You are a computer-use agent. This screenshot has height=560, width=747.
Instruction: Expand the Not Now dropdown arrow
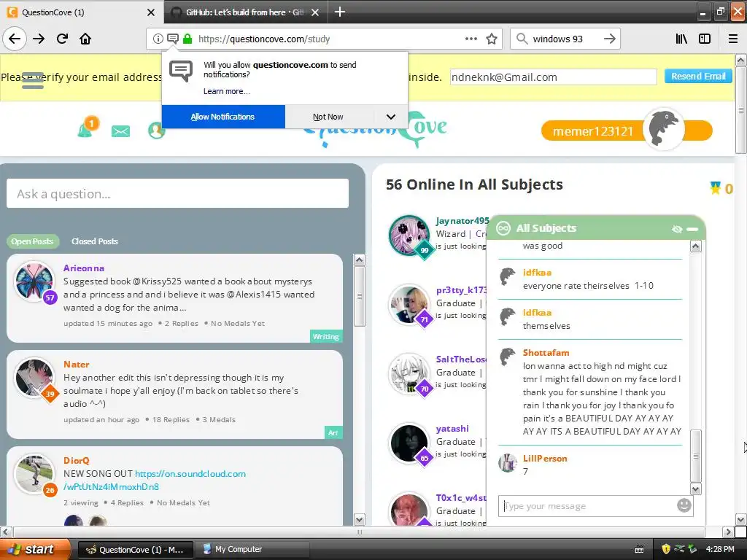click(390, 117)
